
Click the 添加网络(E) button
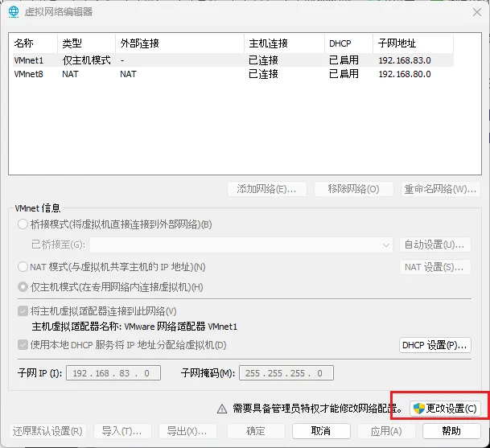click(267, 189)
